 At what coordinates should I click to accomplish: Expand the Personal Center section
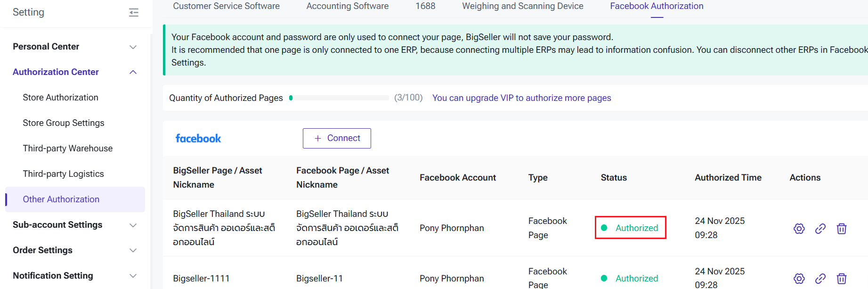[133, 47]
